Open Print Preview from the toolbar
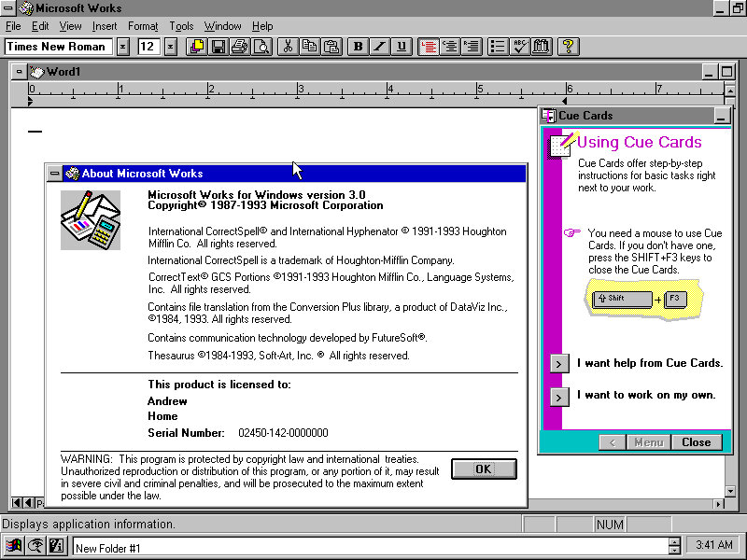The width and height of the screenshot is (747, 560). 261,46
